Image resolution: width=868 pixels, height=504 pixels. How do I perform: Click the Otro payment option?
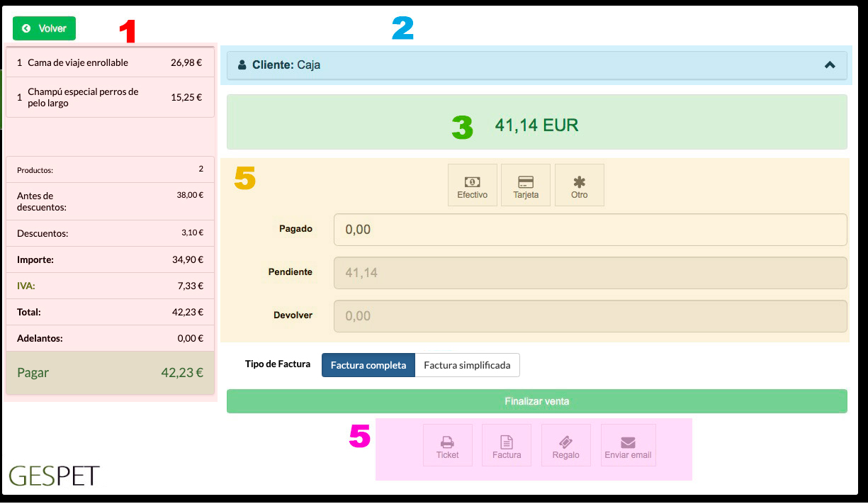point(579,184)
